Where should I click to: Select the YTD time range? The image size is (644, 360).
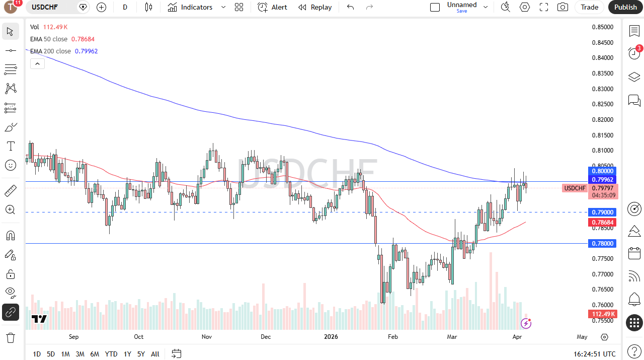(111, 354)
